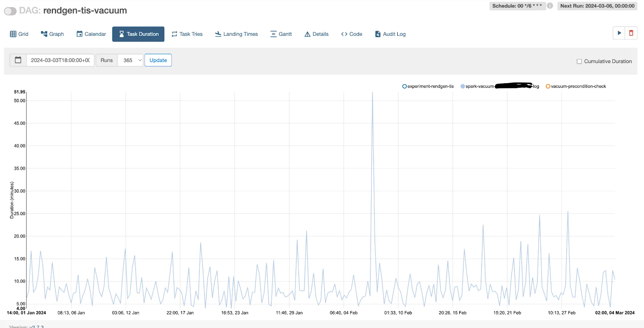Delete the DAG using the trash icon
This screenshot has width=644, height=328.
[631, 33]
